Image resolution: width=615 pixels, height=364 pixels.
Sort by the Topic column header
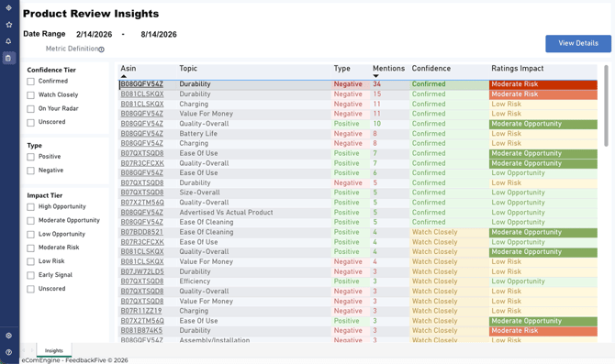point(188,68)
